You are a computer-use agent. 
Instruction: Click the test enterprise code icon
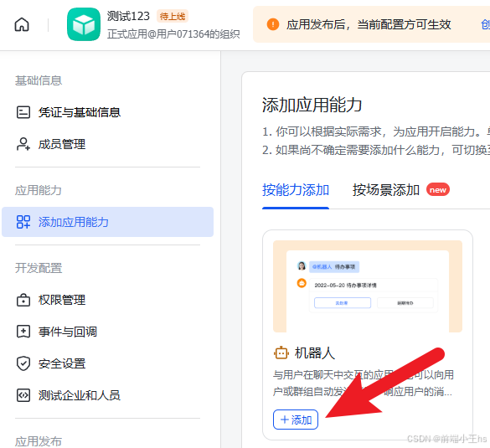click(x=23, y=395)
